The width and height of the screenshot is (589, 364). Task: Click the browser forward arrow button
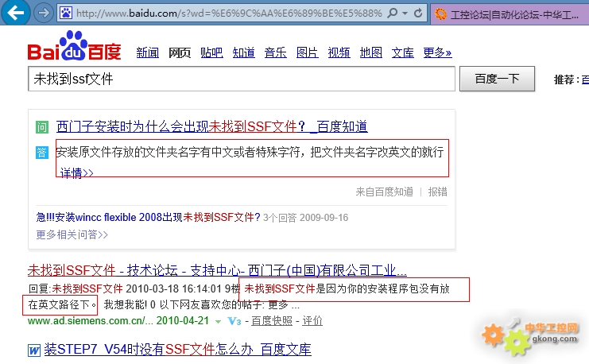[x=43, y=13]
